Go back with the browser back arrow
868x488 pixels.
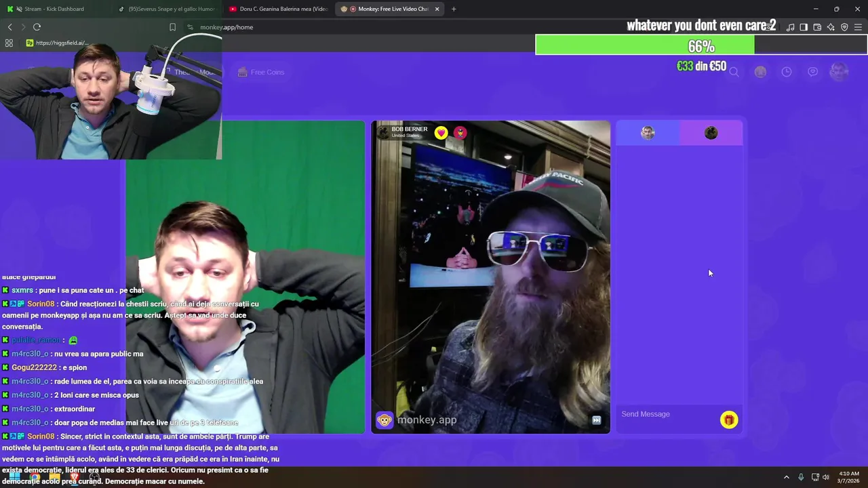pyautogui.click(x=9, y=27)
